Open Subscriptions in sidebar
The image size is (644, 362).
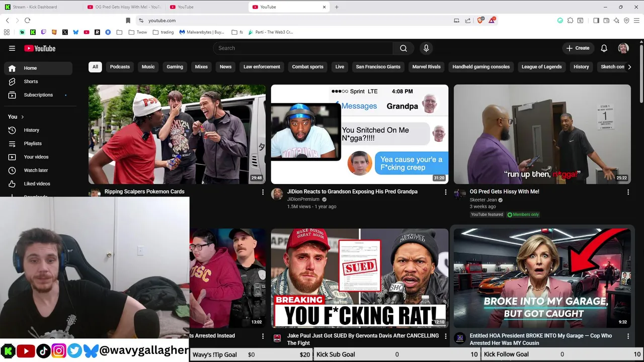(x=38, y=95)
